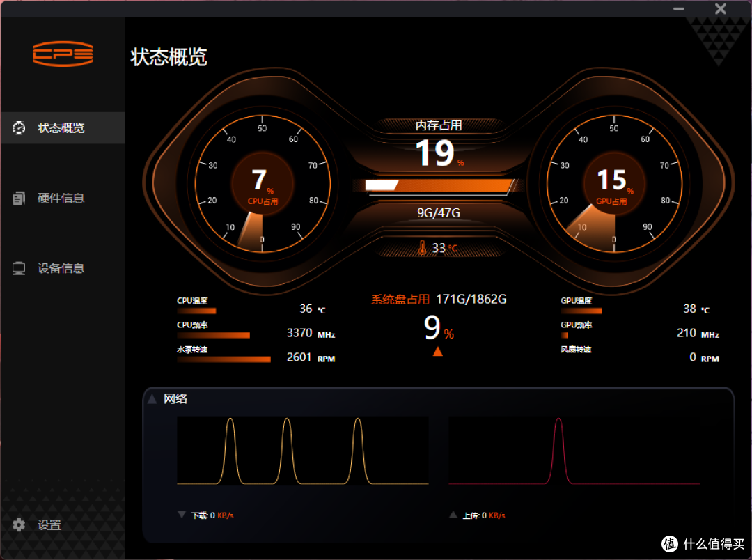Click the upload arrow icon near 上传

[x=453, y=515]
